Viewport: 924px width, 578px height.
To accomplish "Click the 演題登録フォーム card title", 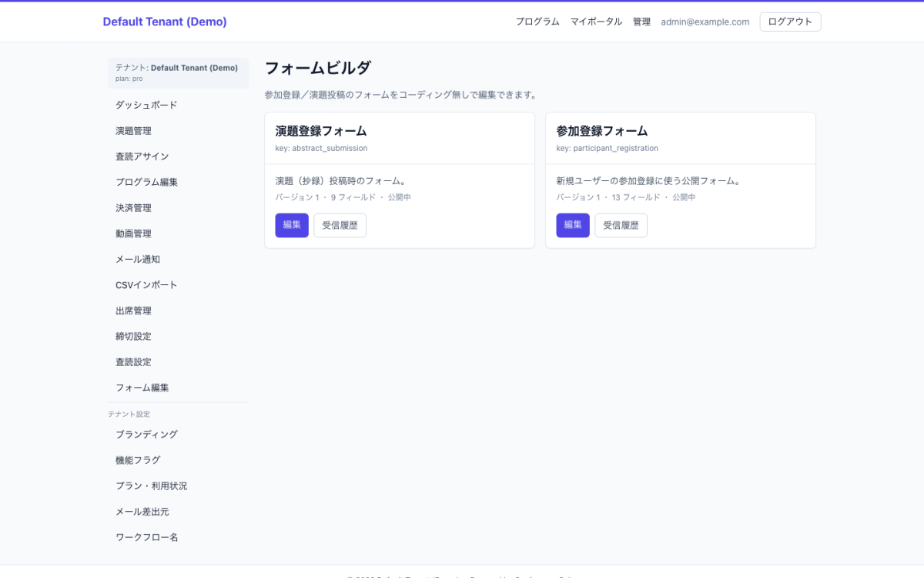I will click(321, 131).
